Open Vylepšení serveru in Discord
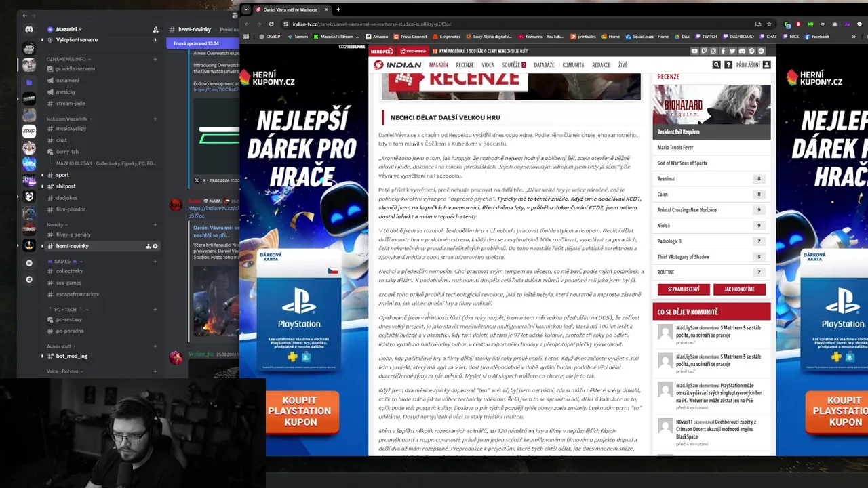Image resolution: width=868 pixels, height=488 pixels. [77, 40]
